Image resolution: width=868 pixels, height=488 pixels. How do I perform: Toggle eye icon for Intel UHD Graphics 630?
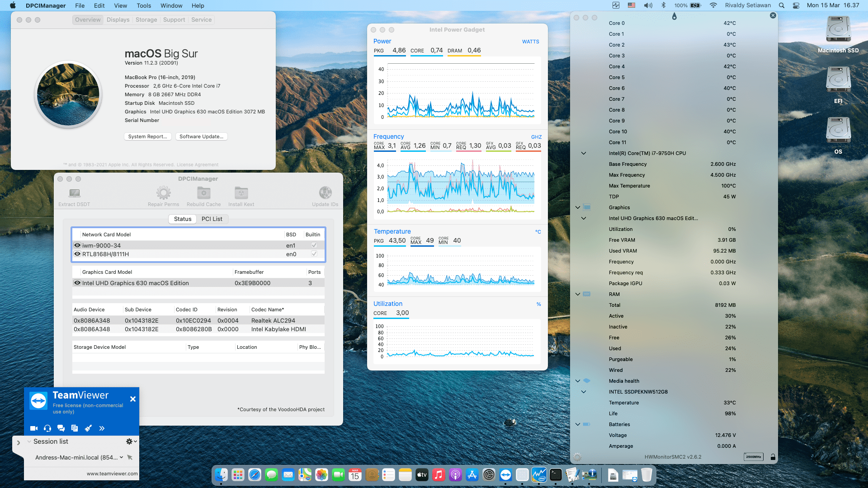tap(77, 283)
